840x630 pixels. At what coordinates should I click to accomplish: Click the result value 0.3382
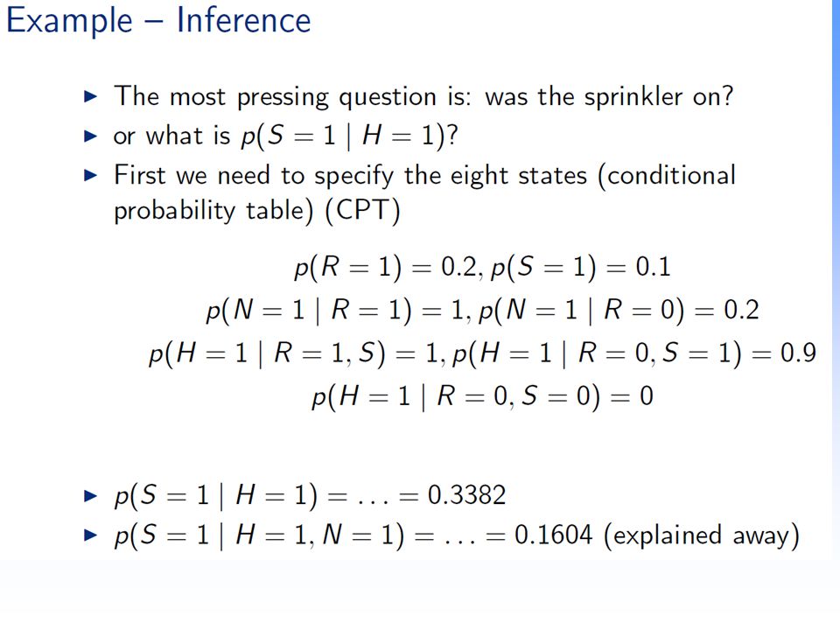(x=466, y=495)
